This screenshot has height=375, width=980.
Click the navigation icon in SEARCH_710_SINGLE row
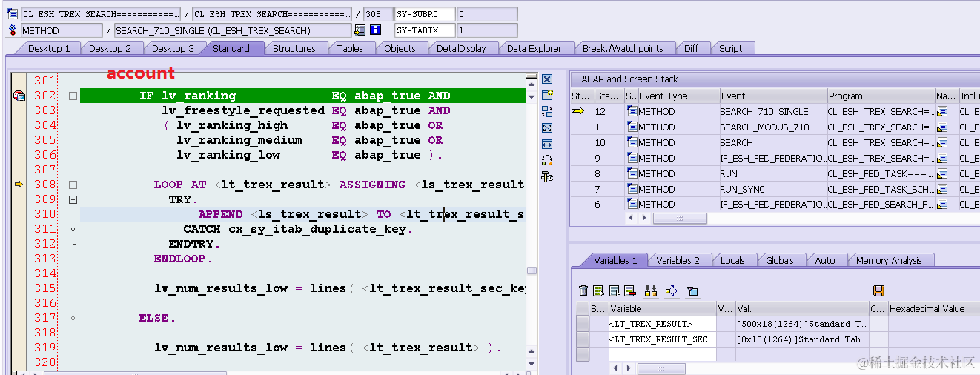pos(942,111)
